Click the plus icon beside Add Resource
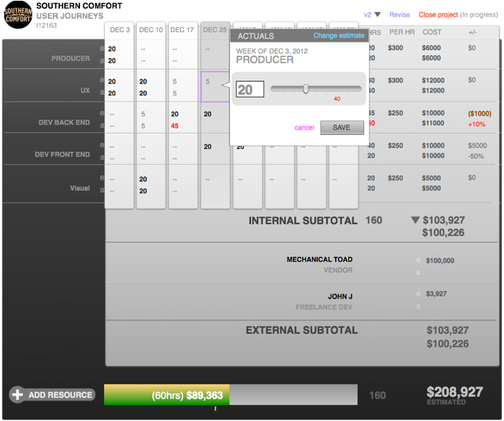This screenshot has height=421, width=504. click(x=17, y=395)
